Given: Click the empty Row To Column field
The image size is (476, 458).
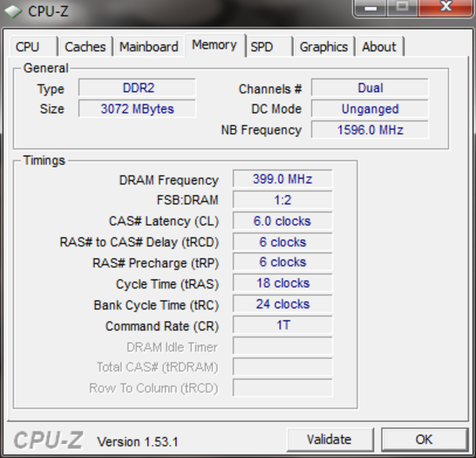Looking at the screenshot, I should click(283, 388).
